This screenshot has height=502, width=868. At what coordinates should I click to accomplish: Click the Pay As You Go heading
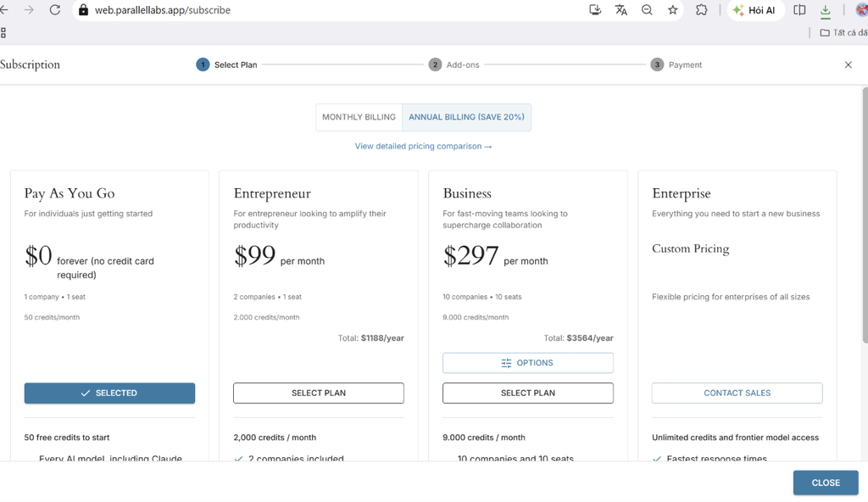tap(70, 193)
